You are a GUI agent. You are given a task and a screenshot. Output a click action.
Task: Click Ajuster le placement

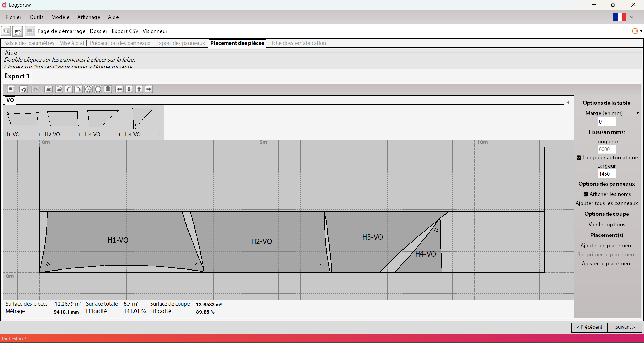click(607, 264)
